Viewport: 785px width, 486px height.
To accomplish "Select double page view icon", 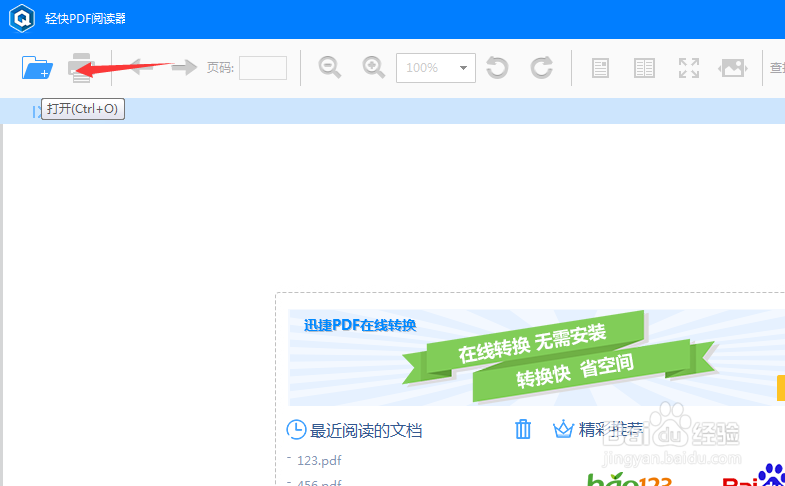I will pyautogui.click(x=644, y=68).
